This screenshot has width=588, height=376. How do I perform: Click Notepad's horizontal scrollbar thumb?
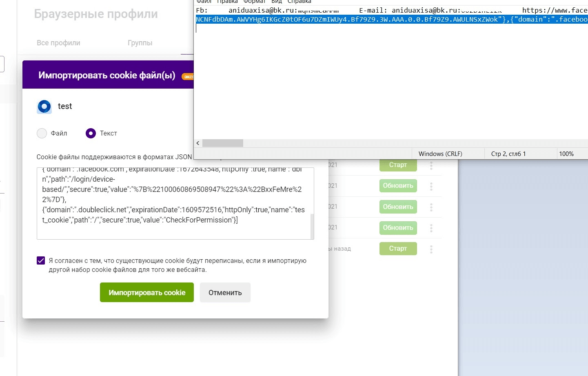[x=223, y=143]
